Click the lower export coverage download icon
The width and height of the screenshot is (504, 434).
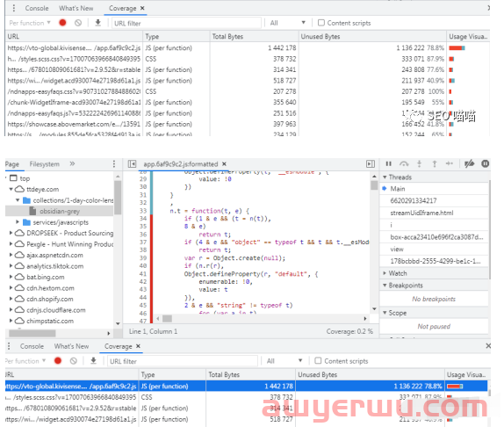(x=93, y=361)
